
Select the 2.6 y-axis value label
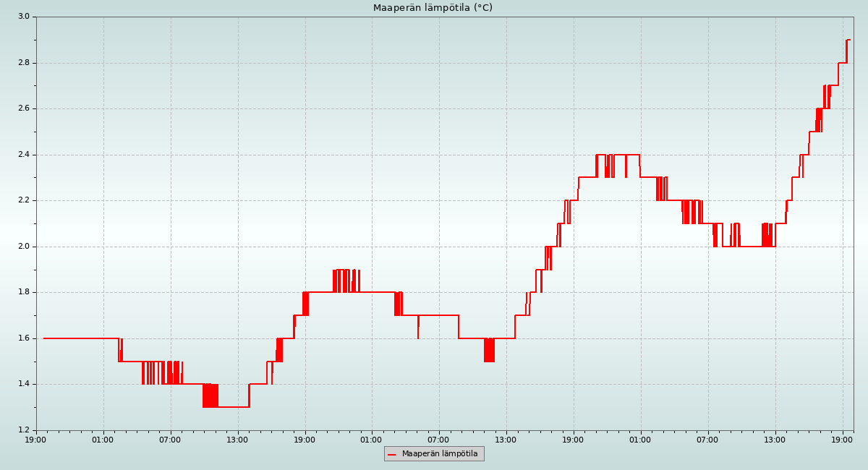click(x=23, y=108)
